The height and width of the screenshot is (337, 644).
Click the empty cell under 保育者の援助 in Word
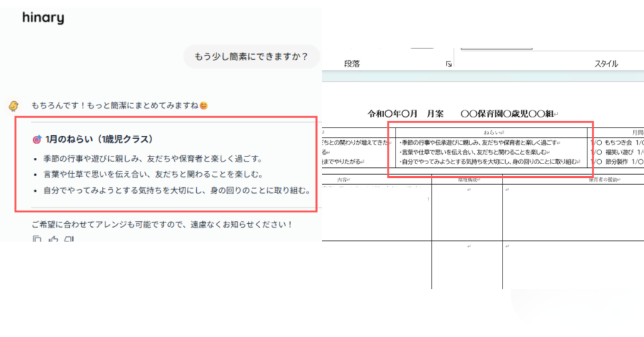click(x=574, y=213)
